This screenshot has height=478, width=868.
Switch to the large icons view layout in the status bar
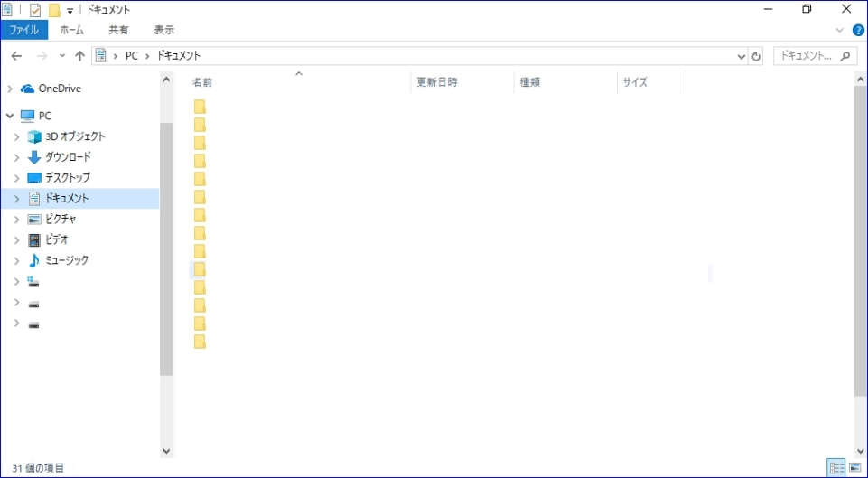[x=854, y=467]
